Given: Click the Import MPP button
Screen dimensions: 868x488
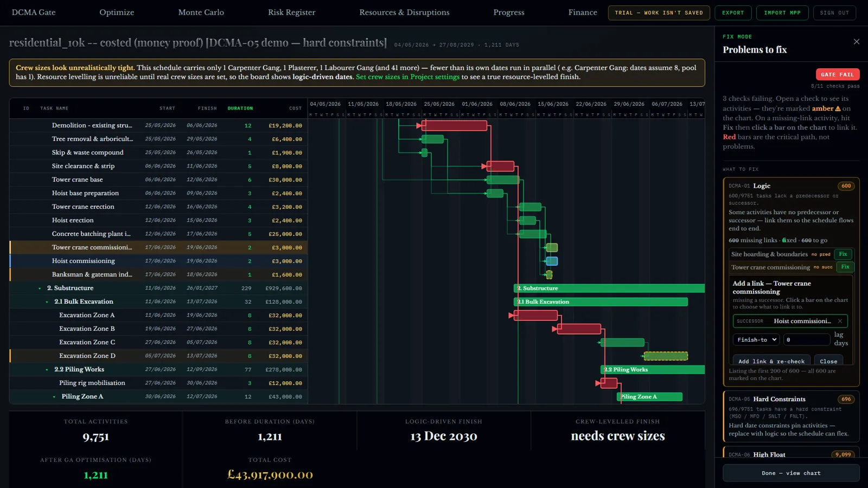Looking at the screenshot, I should click(782, 13).
